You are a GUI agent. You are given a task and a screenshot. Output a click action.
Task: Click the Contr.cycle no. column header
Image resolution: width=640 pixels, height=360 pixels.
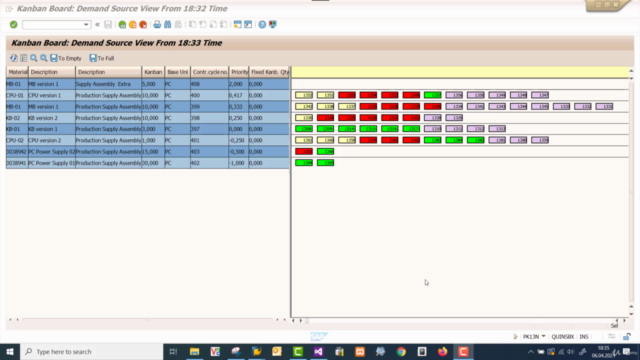pyautogui.click(x=210, y=72)
